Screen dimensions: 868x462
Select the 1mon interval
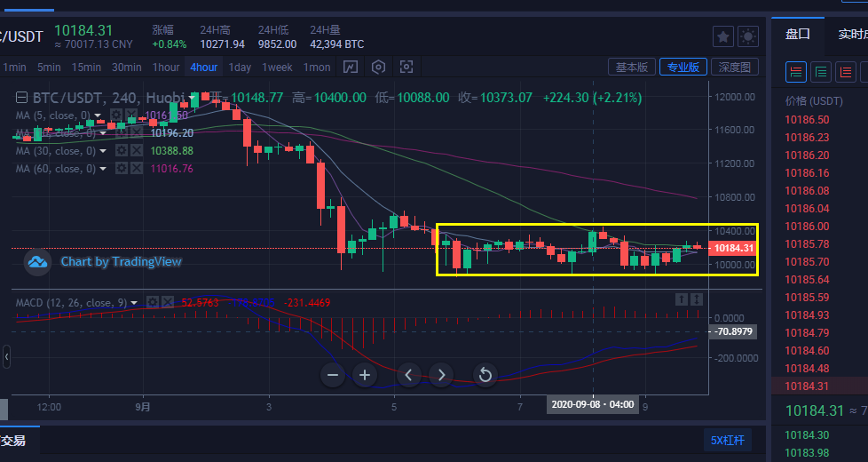317,67
